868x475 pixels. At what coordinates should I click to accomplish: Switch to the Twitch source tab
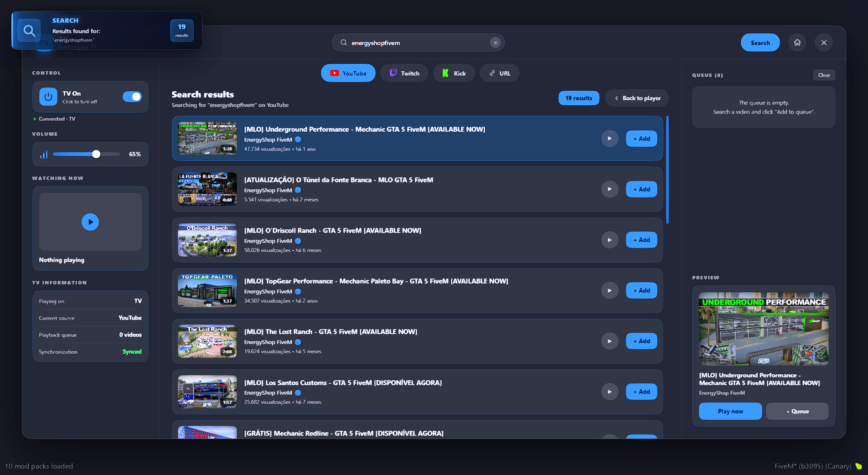(404, 73)
